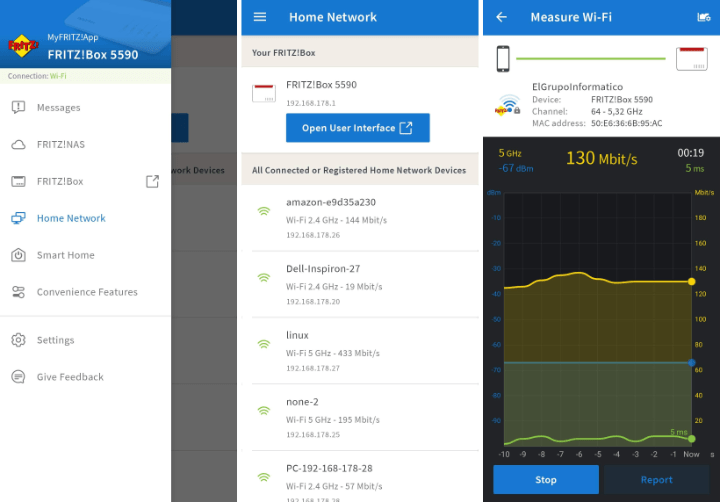Click the Home Network devices icon
This screenshot has height=502, width=720.
coord(18,218)
